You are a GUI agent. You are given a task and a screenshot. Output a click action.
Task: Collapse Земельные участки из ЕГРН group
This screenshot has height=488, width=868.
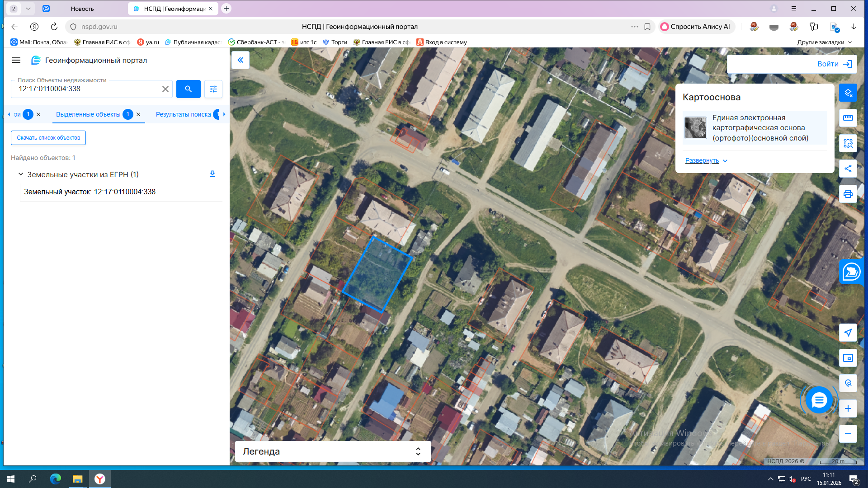point(21,174)
